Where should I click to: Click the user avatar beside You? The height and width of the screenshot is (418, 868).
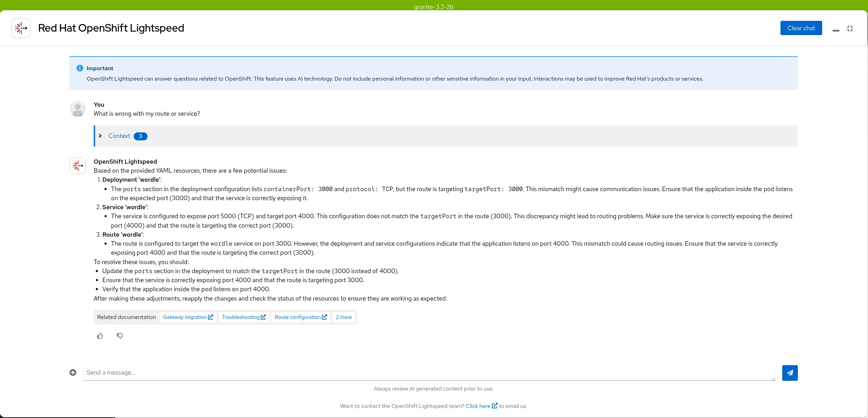78,109
